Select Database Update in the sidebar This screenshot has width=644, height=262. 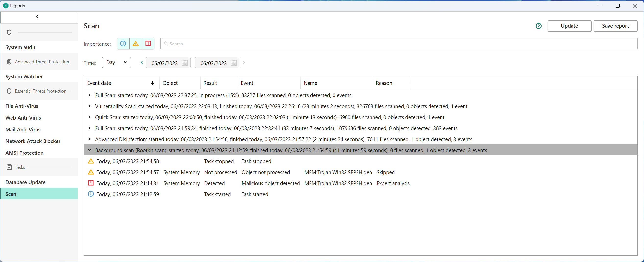(25, 182)
